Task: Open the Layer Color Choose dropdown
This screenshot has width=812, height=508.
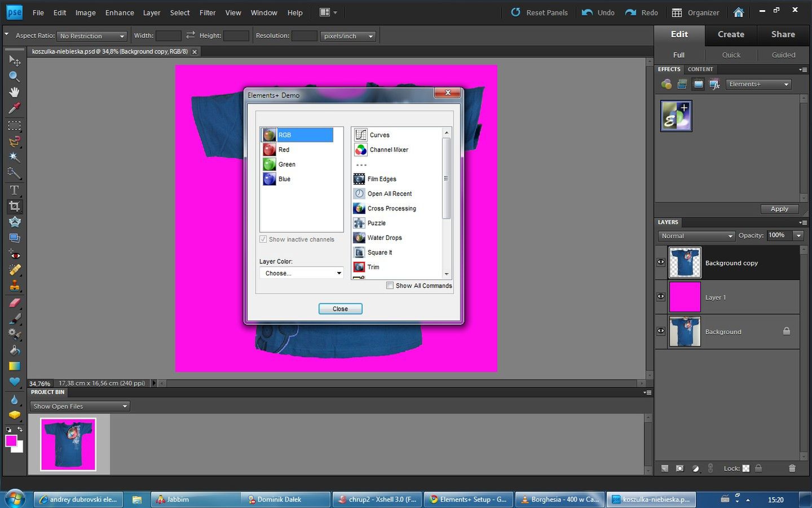Action: 302,273
